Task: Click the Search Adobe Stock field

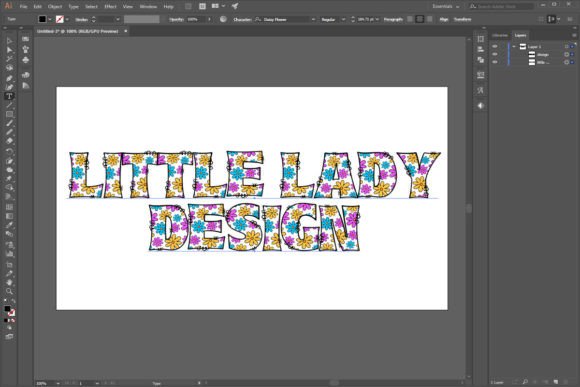Action: click(501, 6)
